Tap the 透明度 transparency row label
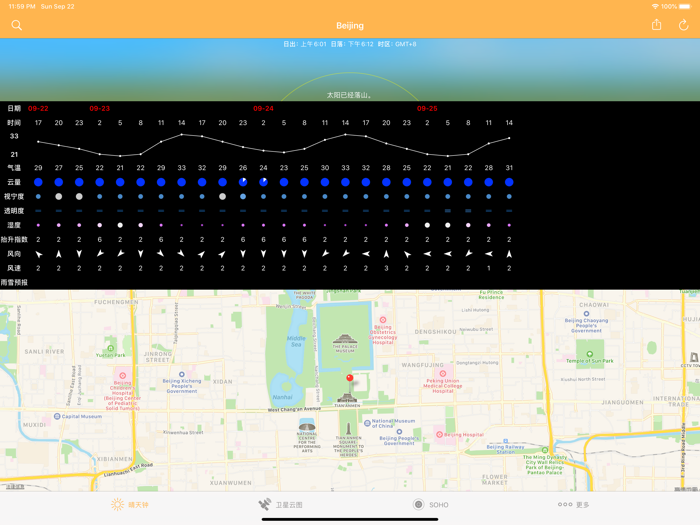 click(x=14, y=211)
